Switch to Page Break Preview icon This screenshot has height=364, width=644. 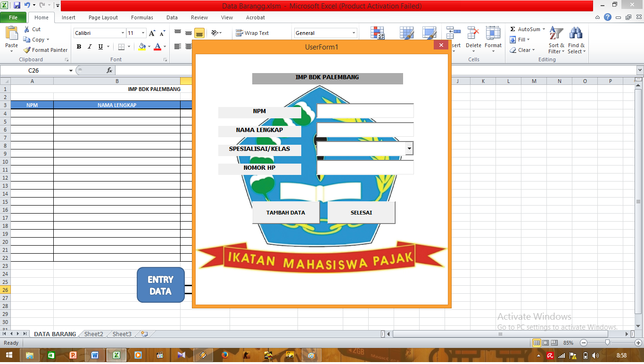click(x=554, y=343)
